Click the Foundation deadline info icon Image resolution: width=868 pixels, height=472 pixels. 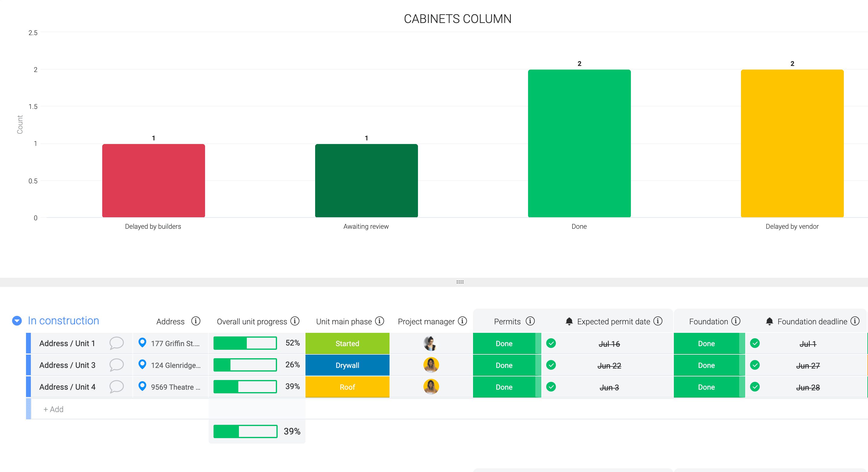pyautogui.click(x=855, y=321)
